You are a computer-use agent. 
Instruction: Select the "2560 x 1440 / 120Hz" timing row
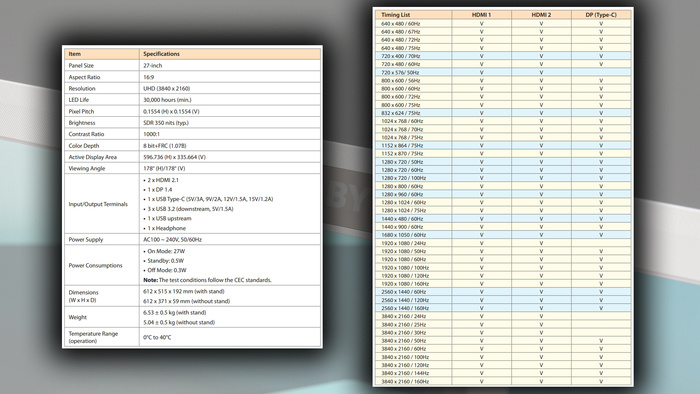coord(503,300)
